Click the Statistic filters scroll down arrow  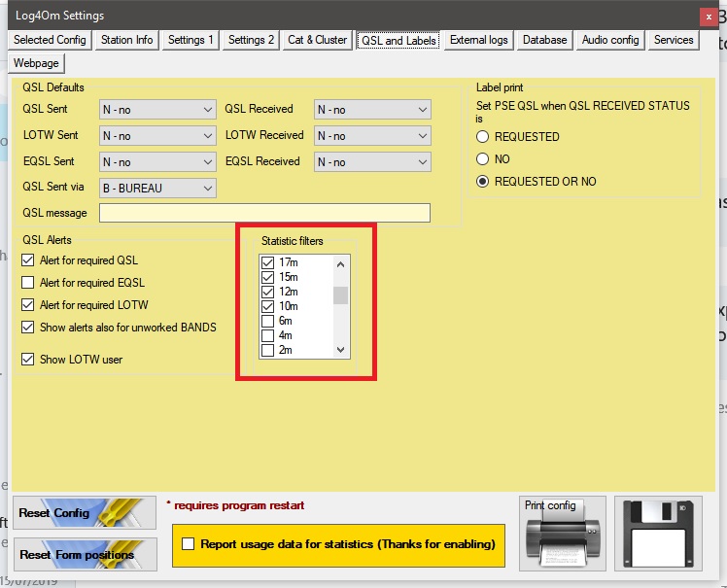point(341,350)
